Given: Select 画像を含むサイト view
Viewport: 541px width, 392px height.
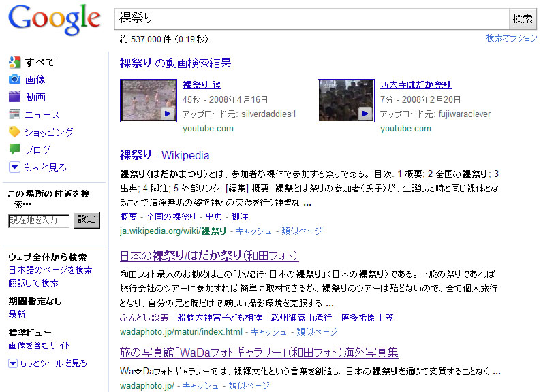Looking at the screenshot, I should click(x=40, y=346).
